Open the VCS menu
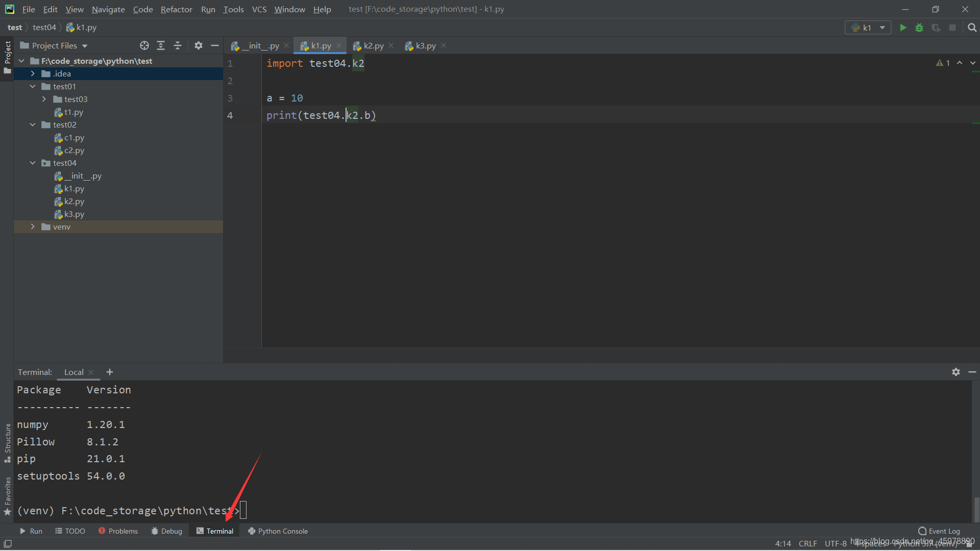The height and width of the screenshot is (551, 980). click(259, 9)
